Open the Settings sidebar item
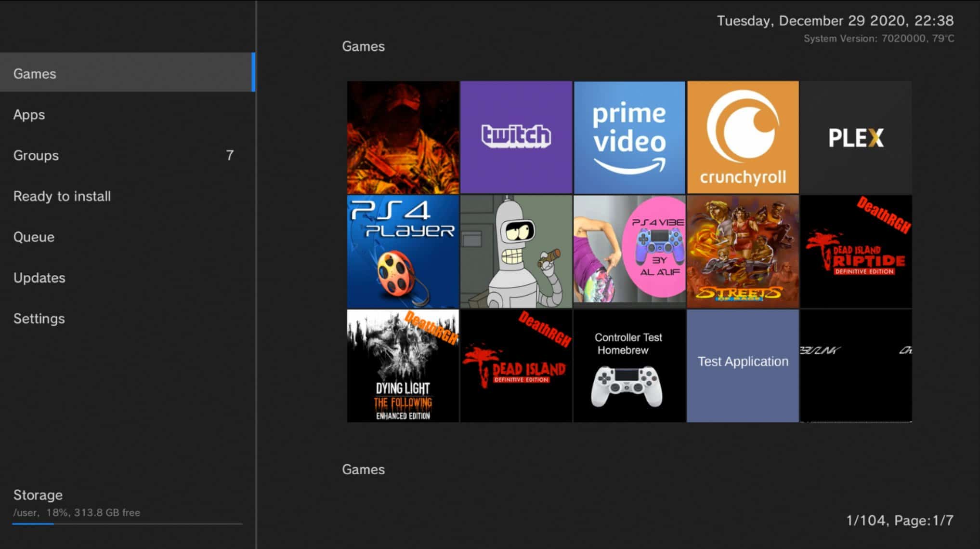Viewport: 980px width, 549px height. click(x=39, y=319)
